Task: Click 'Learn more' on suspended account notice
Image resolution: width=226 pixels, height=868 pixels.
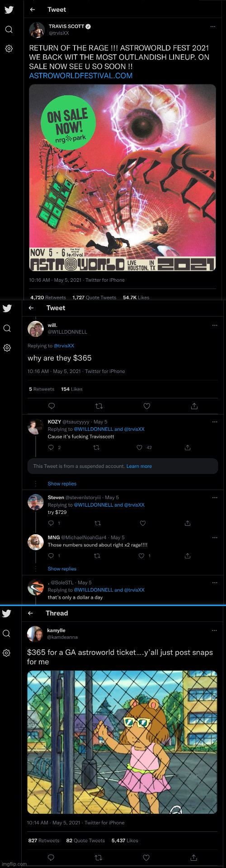Action: pyautogui.click(x=139, y=466)
